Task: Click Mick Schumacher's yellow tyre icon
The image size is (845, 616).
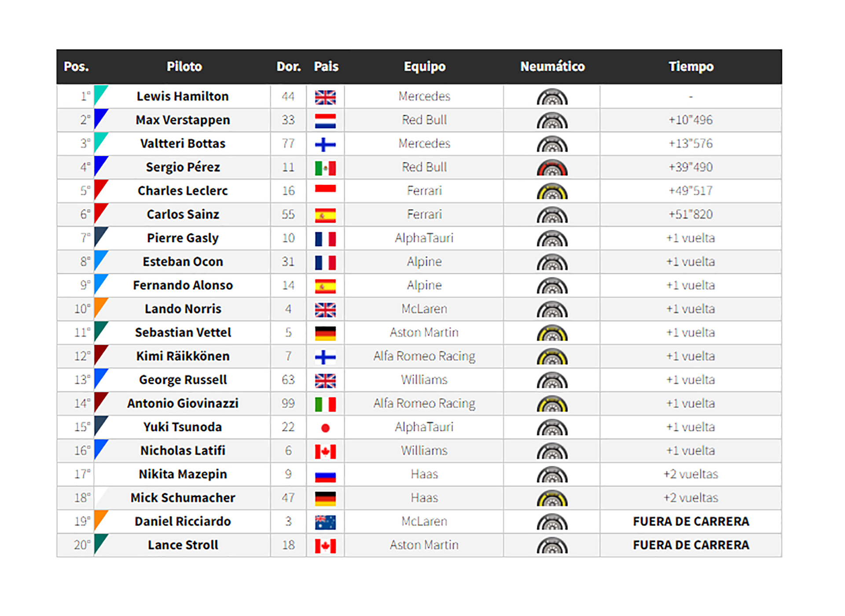Action: 552,499
